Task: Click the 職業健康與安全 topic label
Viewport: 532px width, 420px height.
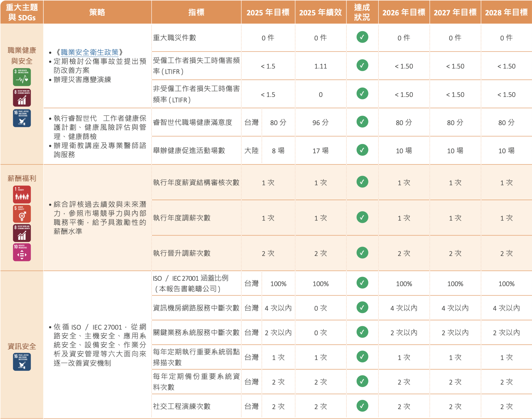Action: pyautogui.click(x=22, y=56)
